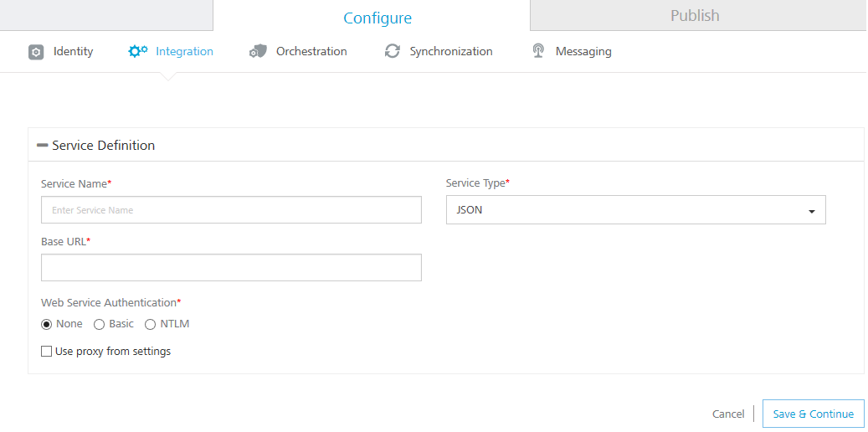Click the Base URL label

[x=65, y=241]
